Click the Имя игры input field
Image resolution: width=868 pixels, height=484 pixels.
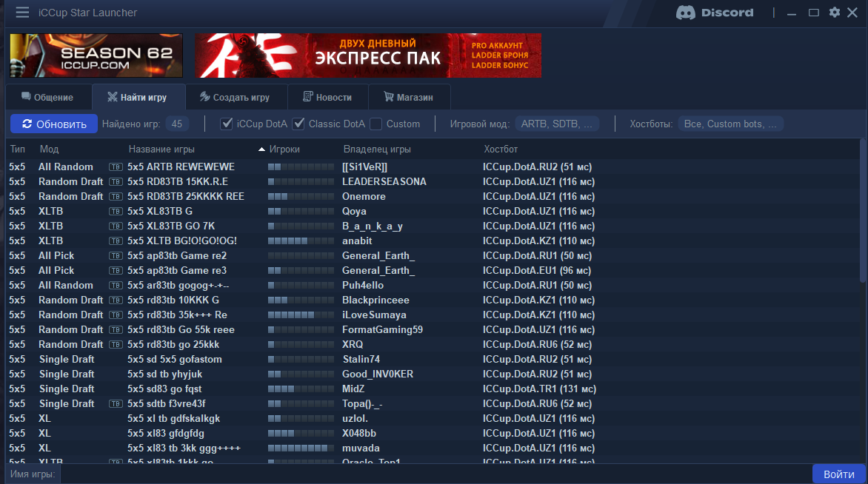(x=435, y=474)
